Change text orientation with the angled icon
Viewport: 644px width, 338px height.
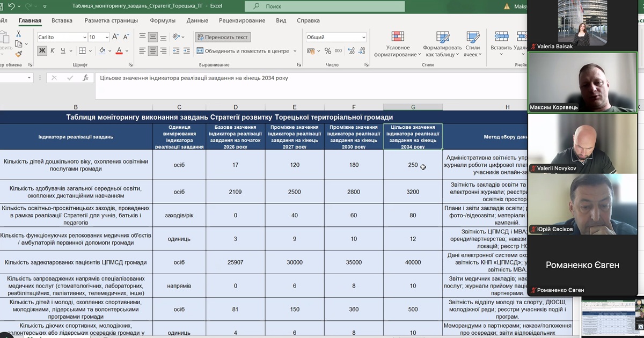177,37
